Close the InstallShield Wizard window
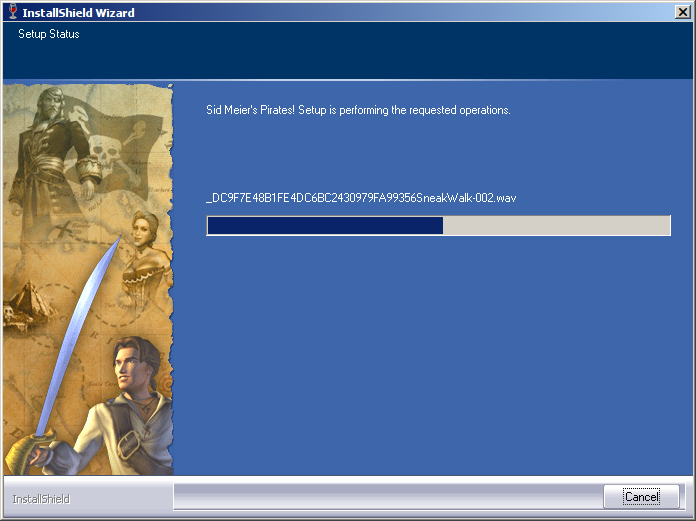 [x=683, y=12]
